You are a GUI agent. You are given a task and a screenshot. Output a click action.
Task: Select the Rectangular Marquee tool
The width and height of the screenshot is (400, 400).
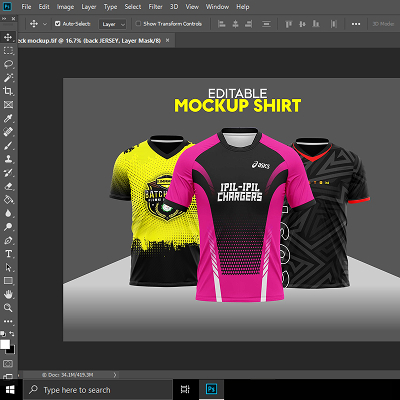click(x=8, y=51)
